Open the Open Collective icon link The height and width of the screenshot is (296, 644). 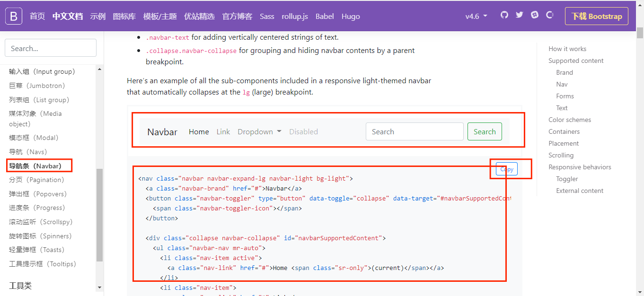(550, 15)
